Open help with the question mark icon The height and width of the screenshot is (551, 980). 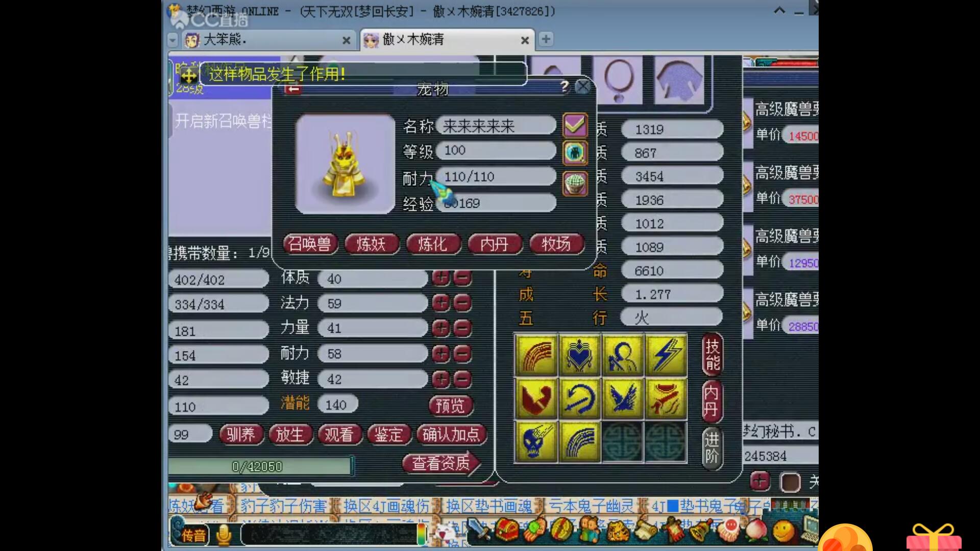click(x=564, y=86)
